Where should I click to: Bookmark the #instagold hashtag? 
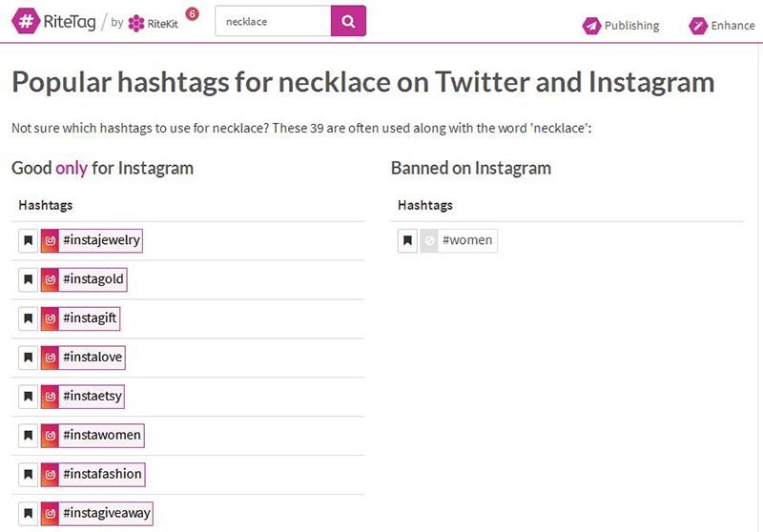(28, 279)
